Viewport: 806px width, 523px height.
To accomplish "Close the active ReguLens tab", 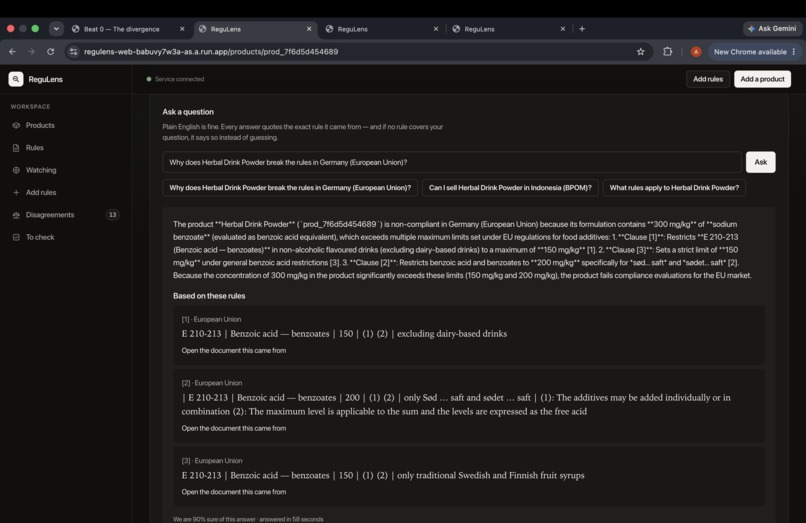I will pyautogui.click(x=309, y=29).
